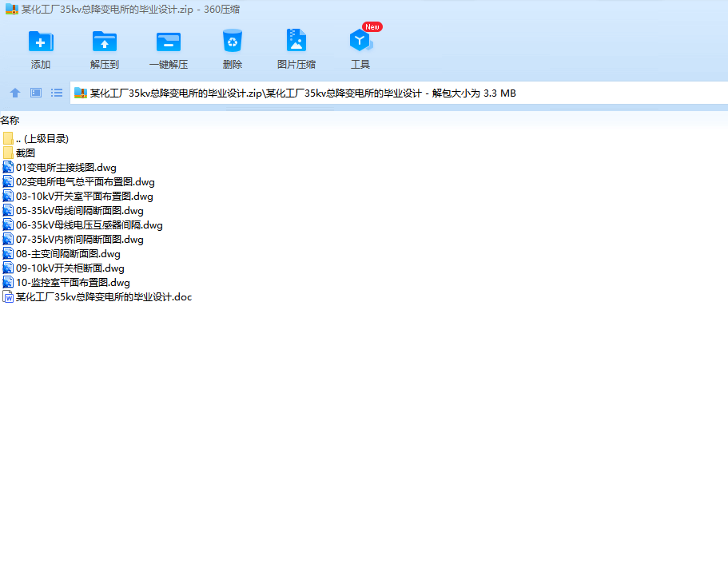The width and height of the screenshot is (728, 584).
Task: Click the 一键解压 one-click extract icon
Action: [169, 42]
